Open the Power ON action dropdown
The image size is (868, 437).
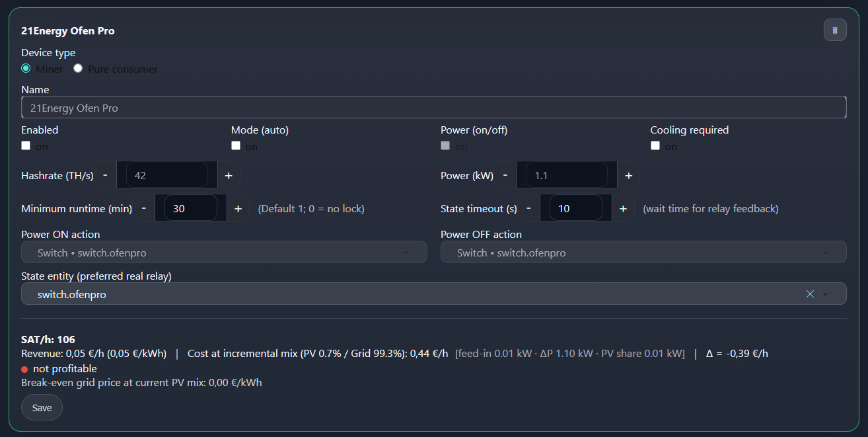click(224, 253)
